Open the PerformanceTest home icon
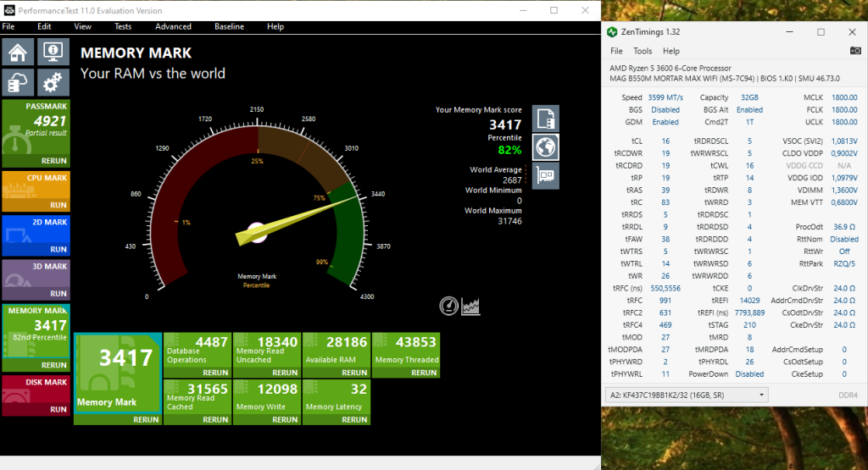The width and height of the screenshot is (868, 470). (18, 53)
